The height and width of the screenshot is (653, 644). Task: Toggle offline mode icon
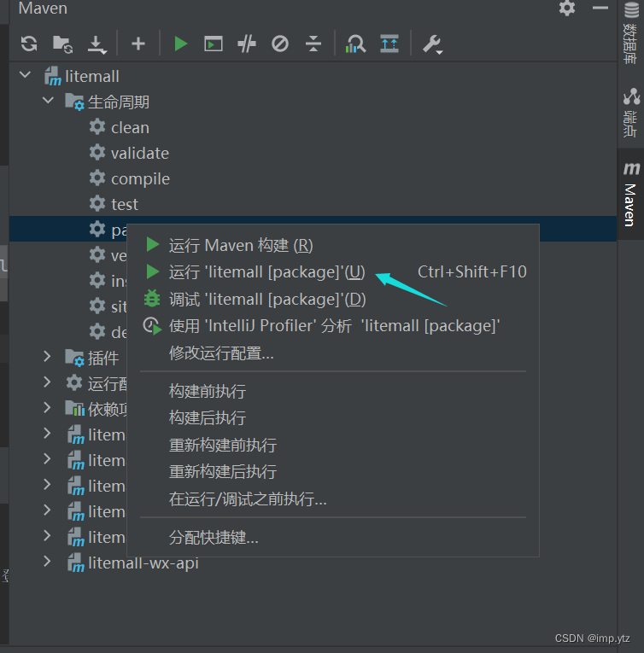(x=247, y=44)
